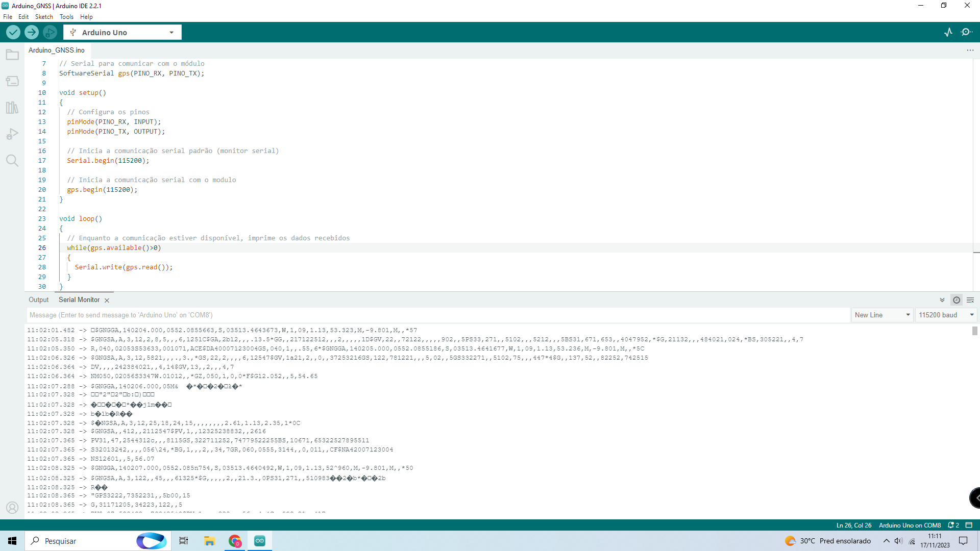
Task: Start debugging with the Debug button
Action: (x=50, y=32)
